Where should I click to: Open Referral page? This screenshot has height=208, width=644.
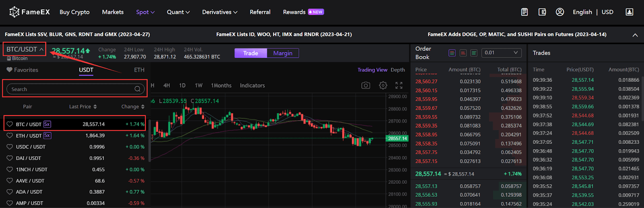(260, 12)
